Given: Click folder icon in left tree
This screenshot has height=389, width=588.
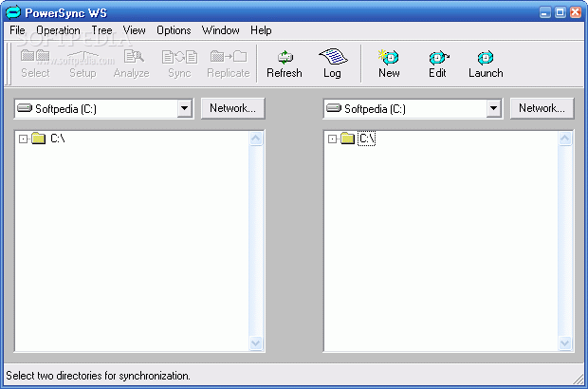Looking at the screenshot, I should (38, 139).
